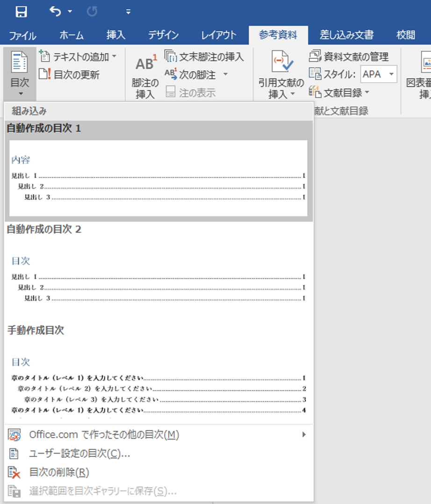Switch to the ホーム tab

click(x=72, y=35)
